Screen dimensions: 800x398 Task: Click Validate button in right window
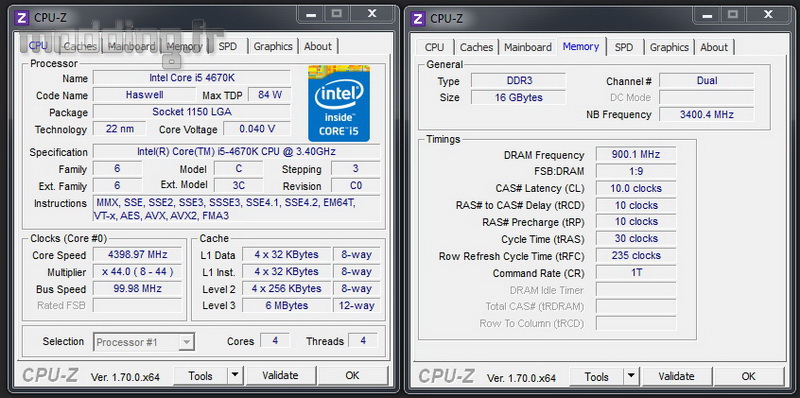[x=677, y=377]
